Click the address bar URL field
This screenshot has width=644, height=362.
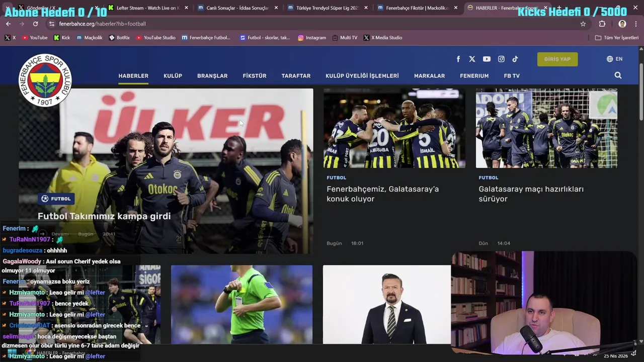[x=317, y=24]
